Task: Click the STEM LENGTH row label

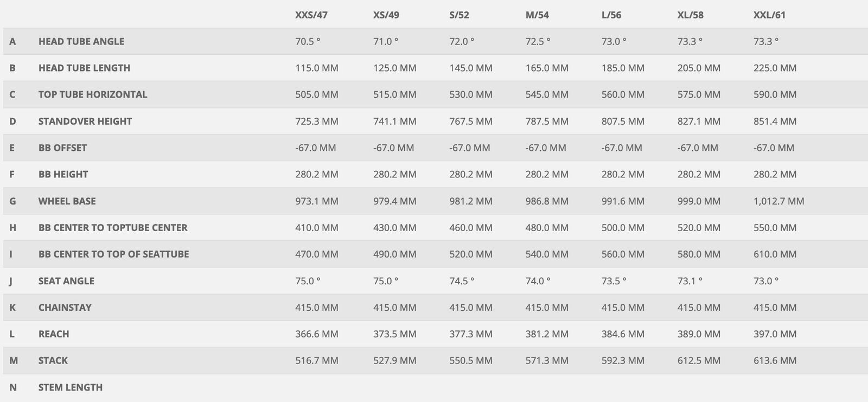Action: coord(70,387)
